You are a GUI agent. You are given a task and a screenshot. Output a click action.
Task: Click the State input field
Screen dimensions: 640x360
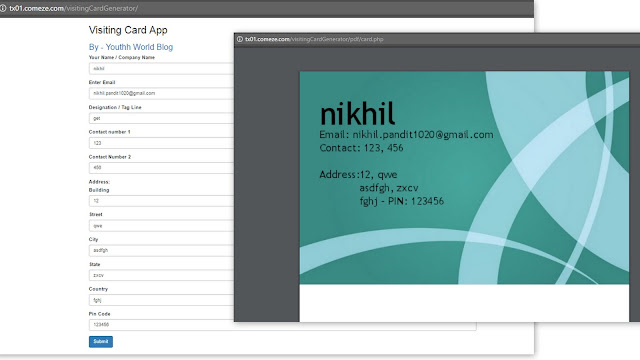click(162, 276)
